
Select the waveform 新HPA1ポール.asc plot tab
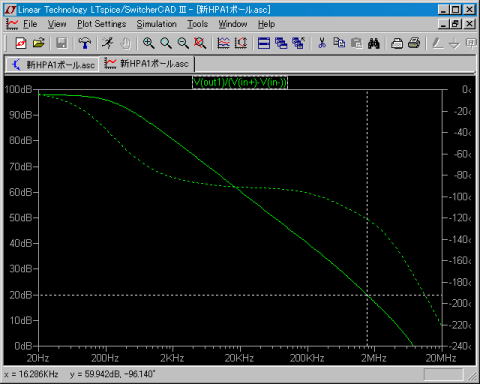[x=147, y=63]
